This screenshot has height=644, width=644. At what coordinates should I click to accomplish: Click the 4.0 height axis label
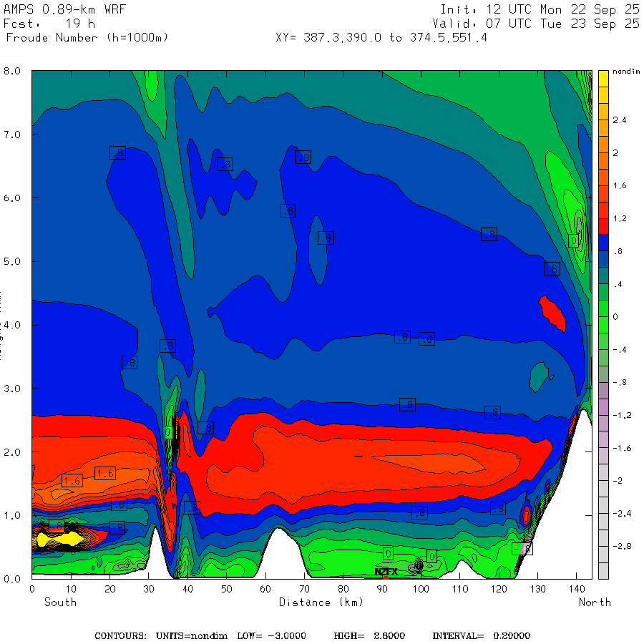pyautogui.click(x=12, y=326)
